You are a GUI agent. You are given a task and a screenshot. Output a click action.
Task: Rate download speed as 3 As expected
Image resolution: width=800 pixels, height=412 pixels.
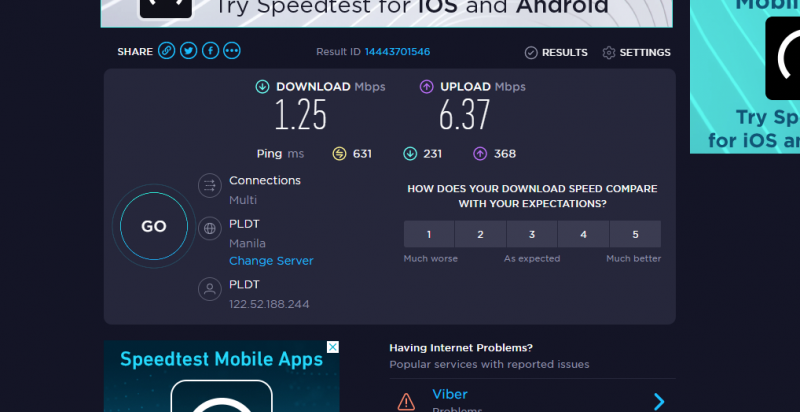click(532, 234)
